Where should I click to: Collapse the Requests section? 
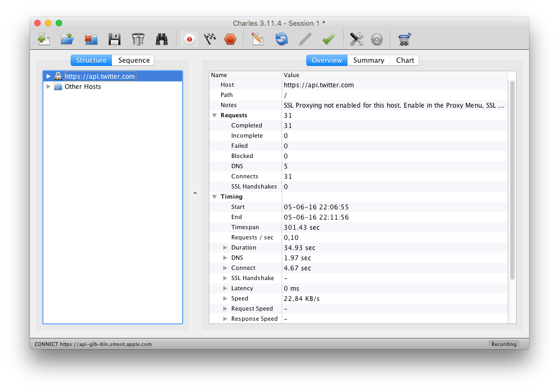pos(215,116)
